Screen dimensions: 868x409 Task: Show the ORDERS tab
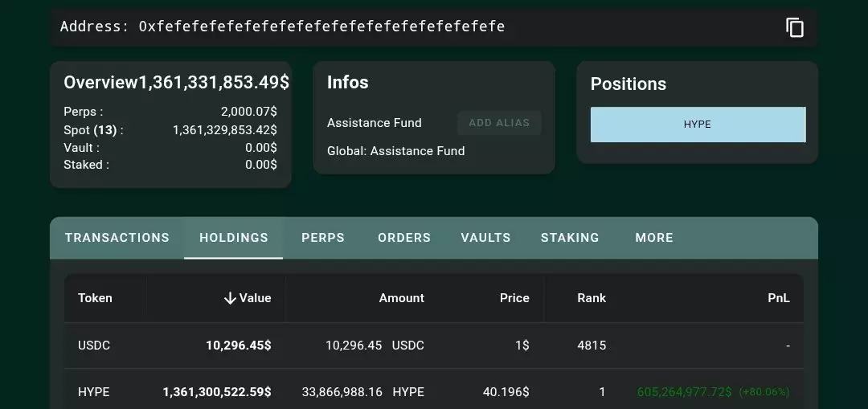(404, 238)
